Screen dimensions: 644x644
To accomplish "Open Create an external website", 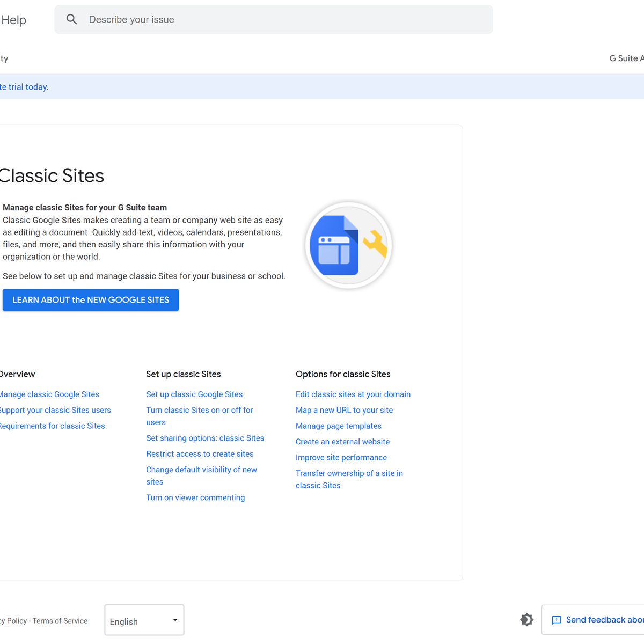I will (x=342, y=441).
